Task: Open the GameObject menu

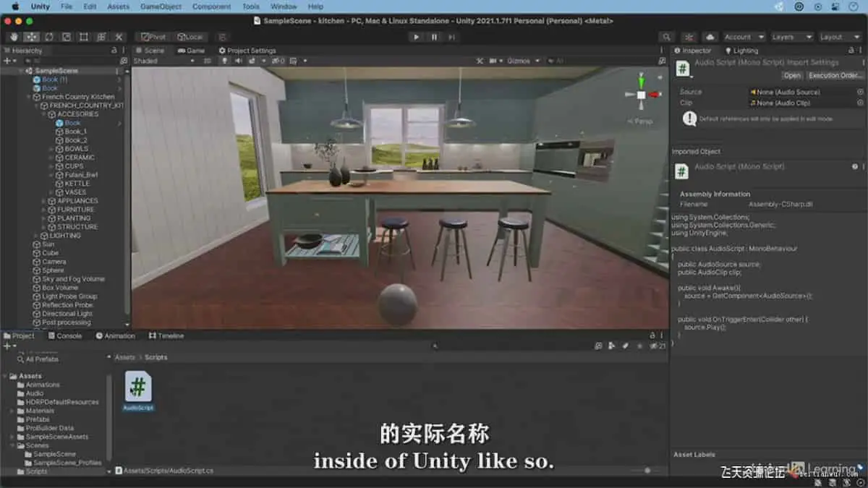Action: (161, 7)
